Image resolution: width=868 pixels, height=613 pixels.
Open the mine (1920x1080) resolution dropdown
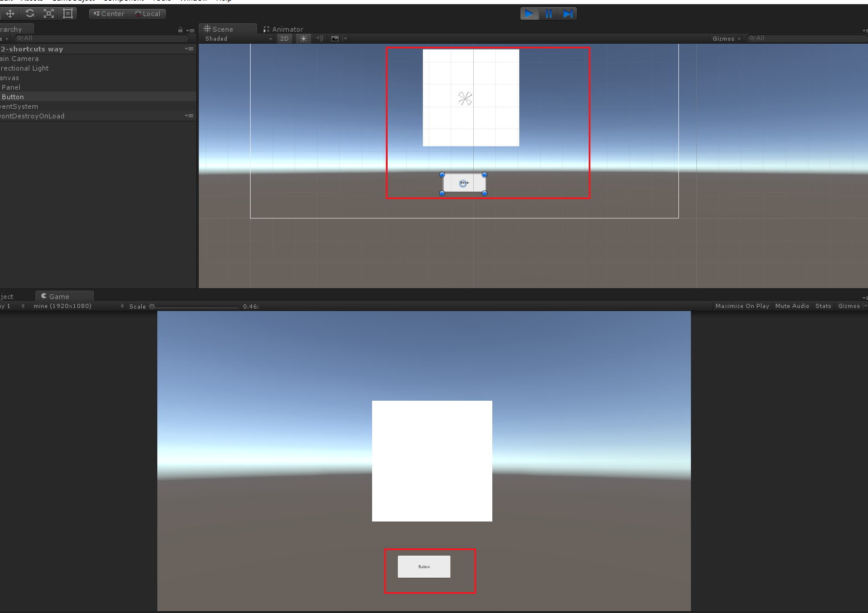pos(78,306)
